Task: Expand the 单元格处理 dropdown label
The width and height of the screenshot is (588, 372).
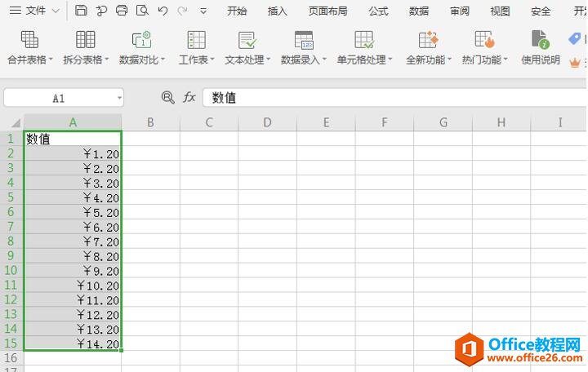Action: tap(364, 60)
